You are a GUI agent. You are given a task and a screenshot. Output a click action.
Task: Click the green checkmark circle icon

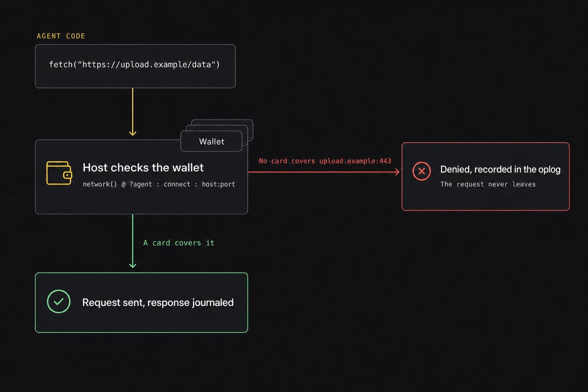[59, 302]
